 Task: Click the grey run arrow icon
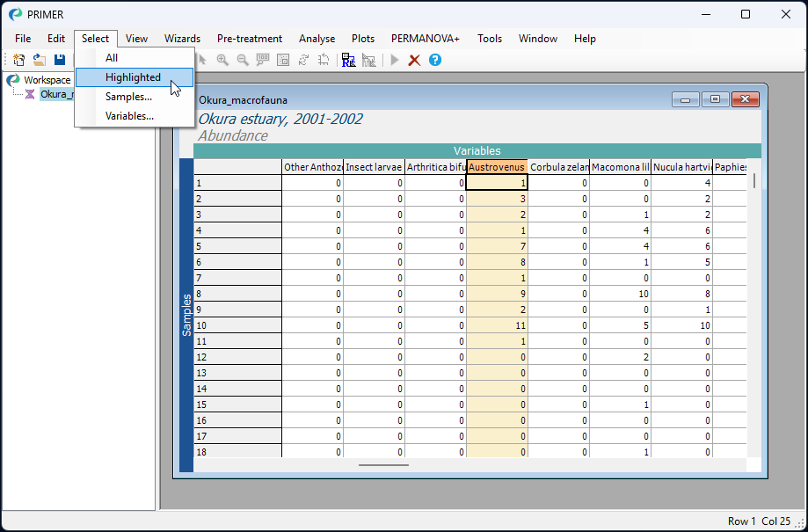click(x=395, y=61)
